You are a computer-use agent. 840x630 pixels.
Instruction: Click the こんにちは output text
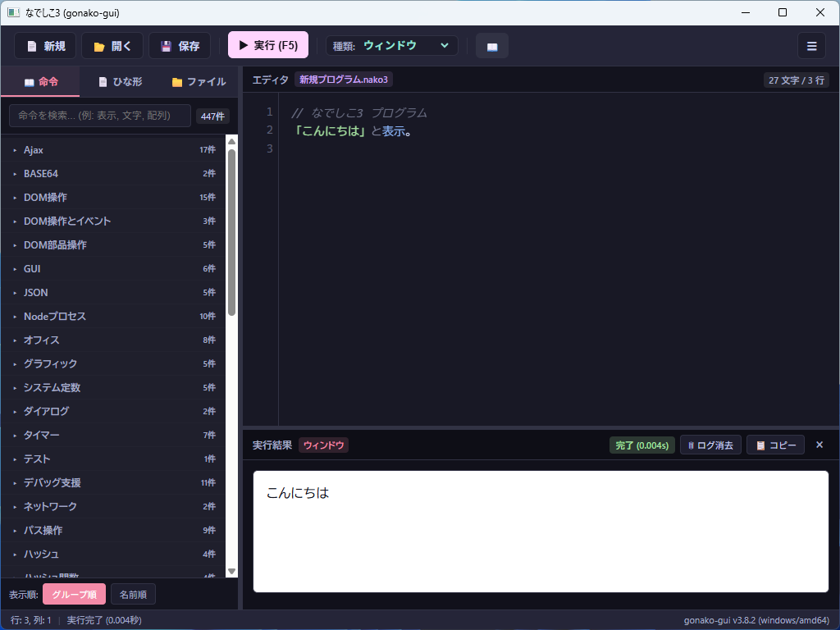(x=297, y=493)
